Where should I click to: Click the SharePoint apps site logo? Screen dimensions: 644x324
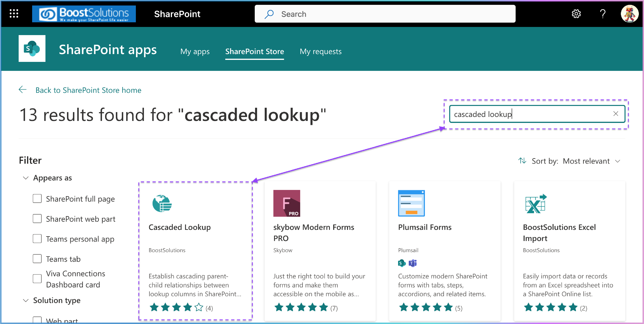click(x=32, y=48)
